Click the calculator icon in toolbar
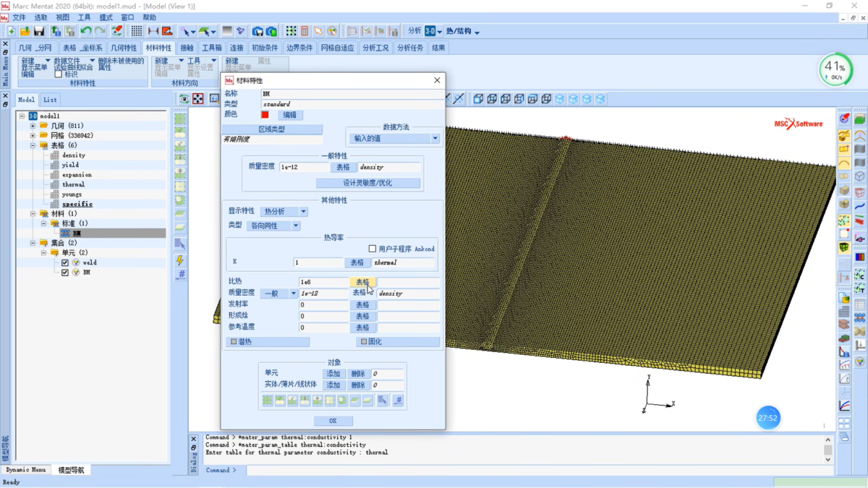Viewport: 868px width, 488px height. pos(305,31)
